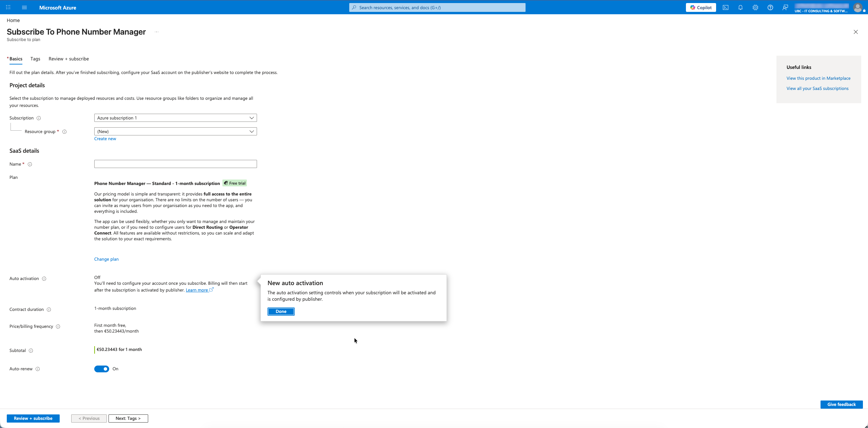Image resolution: width=868 pixels, height=428 pixels.
Task: Click Create new resource group link
Action: point(105,139)
